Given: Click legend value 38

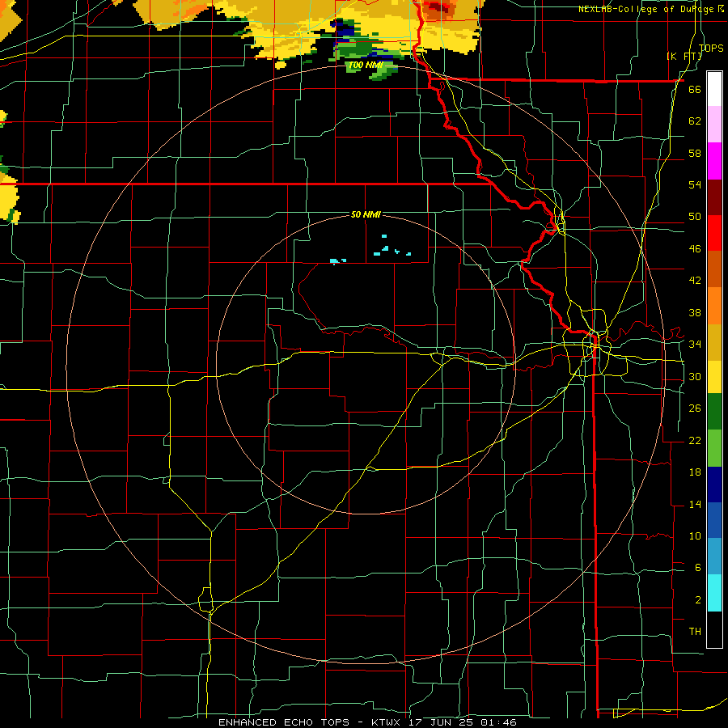Looking at the screenshot, I should point(695,312).
